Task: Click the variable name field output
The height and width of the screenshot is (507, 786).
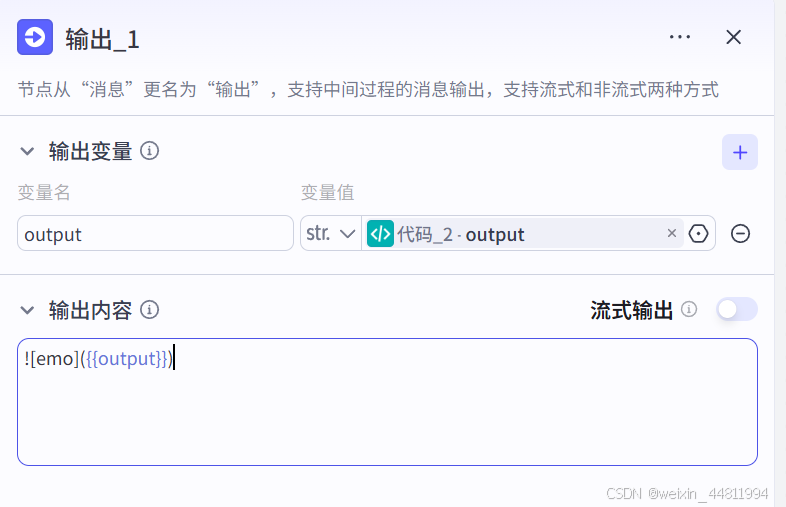Action: pos(155,233)
